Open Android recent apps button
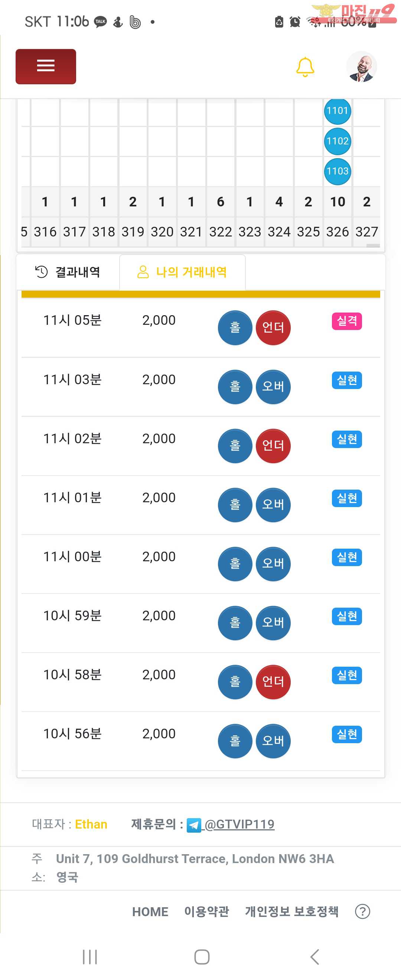The width and height of the screenshot is (401, 980). pos(90,957)
